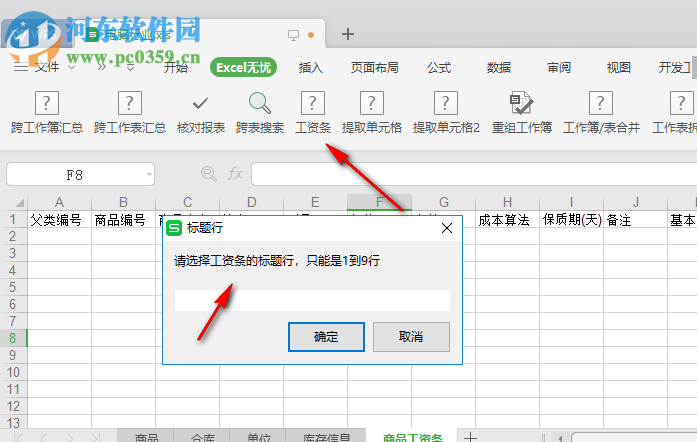This screenshot has width=697, height=442.
Task: Select the Excel无忧 ribbon tab
Action: coord(243,68)
